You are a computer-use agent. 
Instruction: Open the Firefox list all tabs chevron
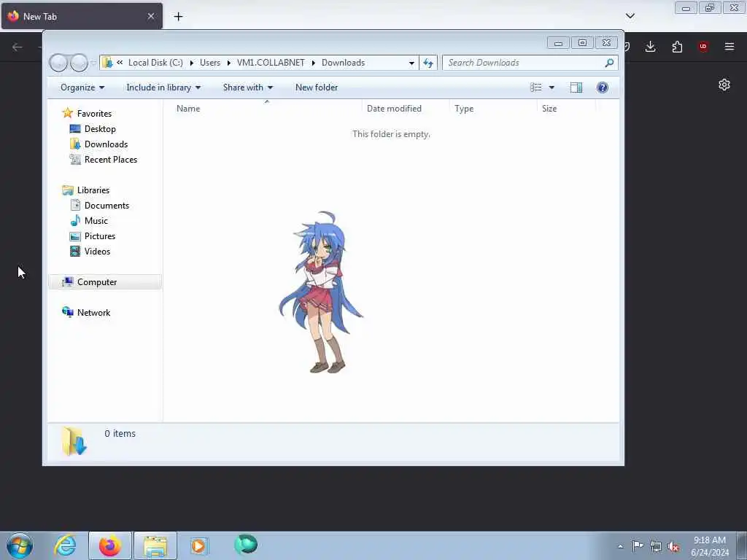click(x=630, y=16)
